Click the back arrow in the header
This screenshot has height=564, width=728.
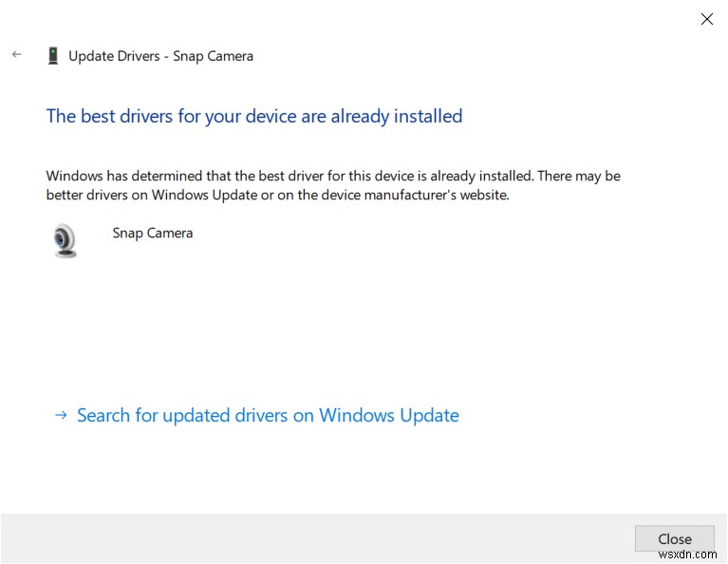(x=16, y=55)
